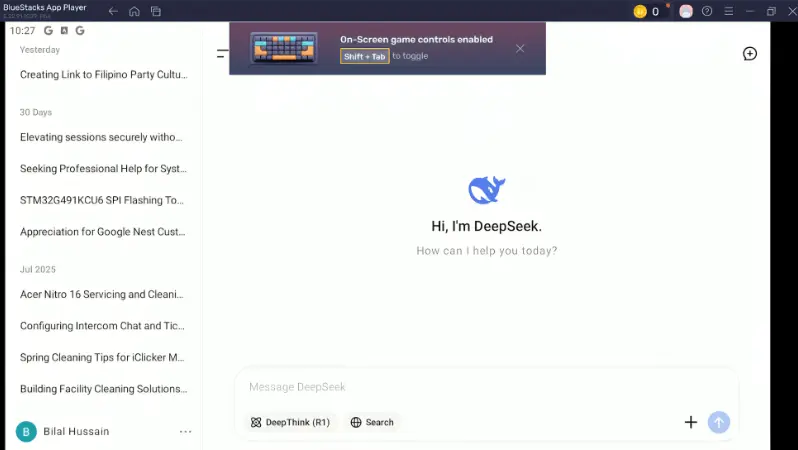The image size is (798, 450).
Task: Click the DeepSeek whale logo
Action: coord(486,190)
